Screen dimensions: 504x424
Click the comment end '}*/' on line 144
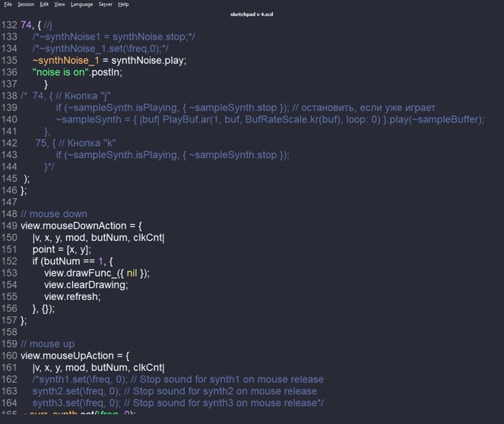pos(49,166)
